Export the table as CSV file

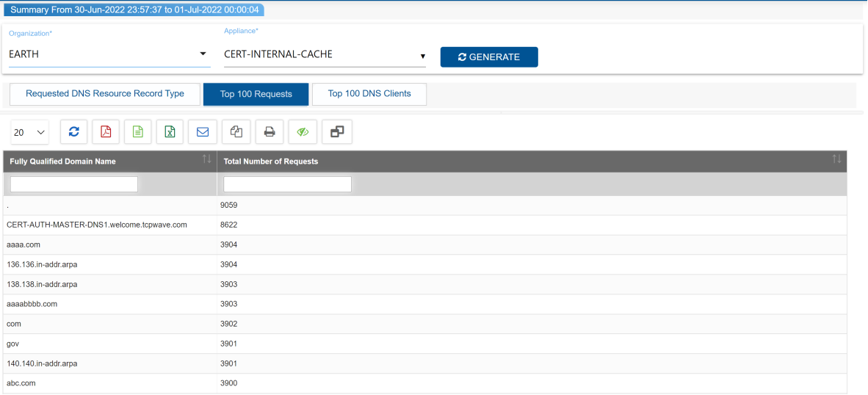138,132
